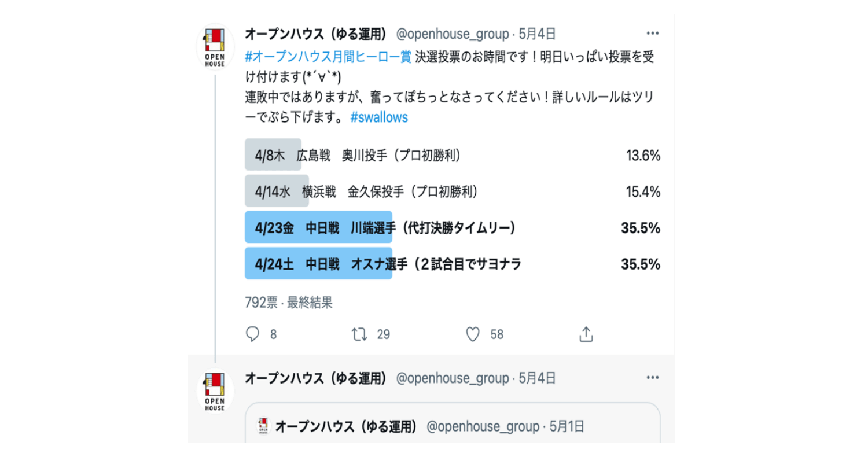Open the second tweet's OPEN HOUSE avatar
This screenshot has width=868, height=457.
pos(215,392)
